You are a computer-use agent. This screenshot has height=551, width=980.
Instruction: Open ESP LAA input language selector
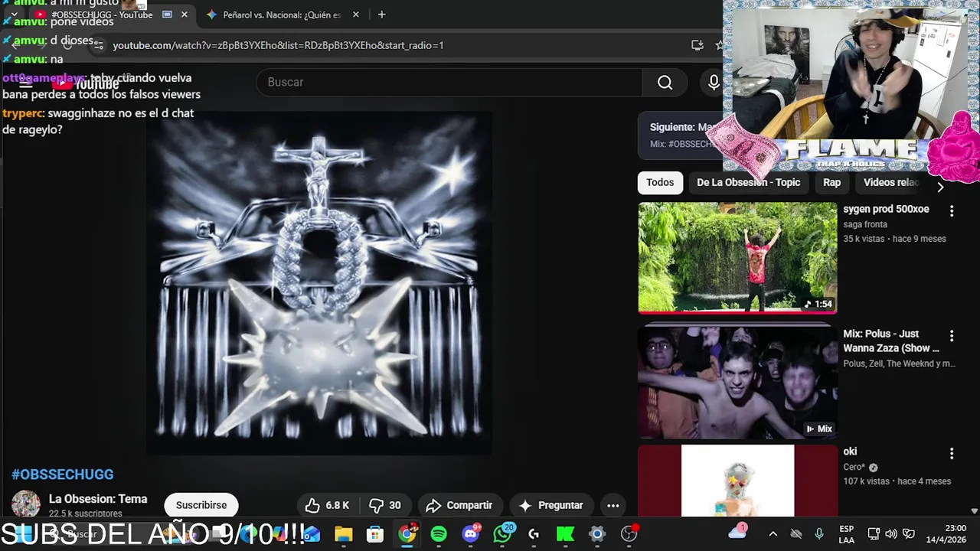pos(846,534)
